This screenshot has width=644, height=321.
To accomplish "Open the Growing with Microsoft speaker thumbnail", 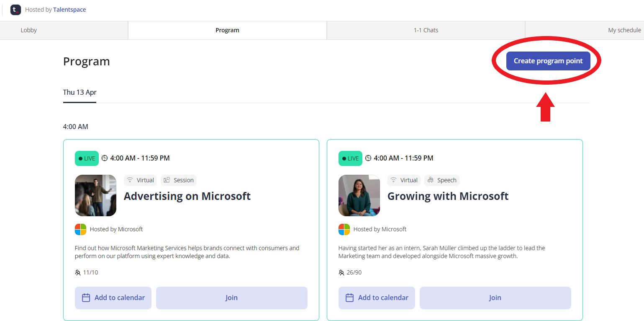I will [x=359, y=195].
